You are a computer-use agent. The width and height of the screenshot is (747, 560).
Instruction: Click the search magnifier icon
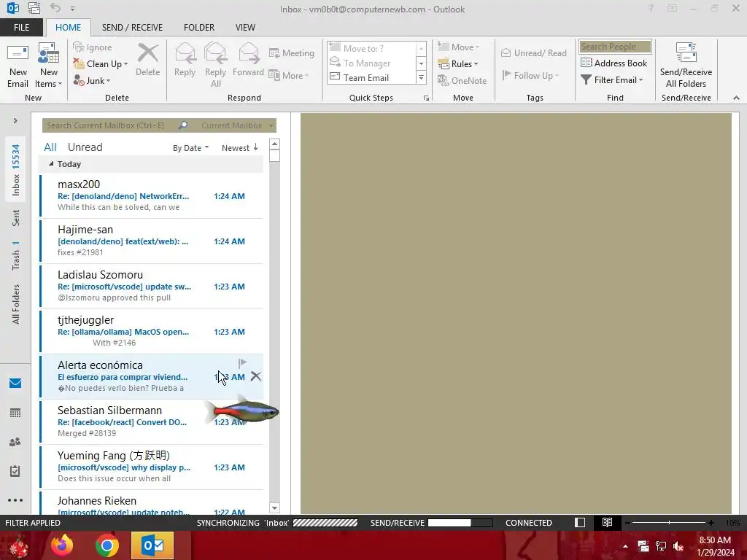182,125
